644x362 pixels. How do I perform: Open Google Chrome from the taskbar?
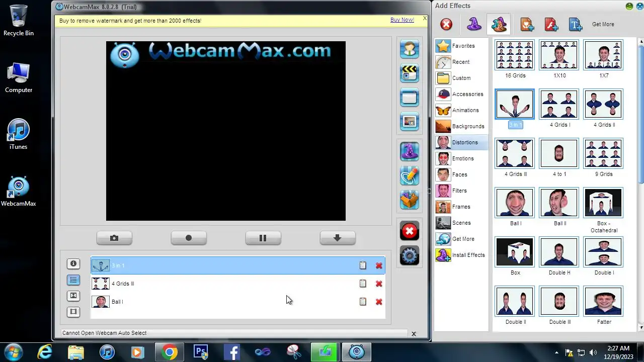(169, 352)
